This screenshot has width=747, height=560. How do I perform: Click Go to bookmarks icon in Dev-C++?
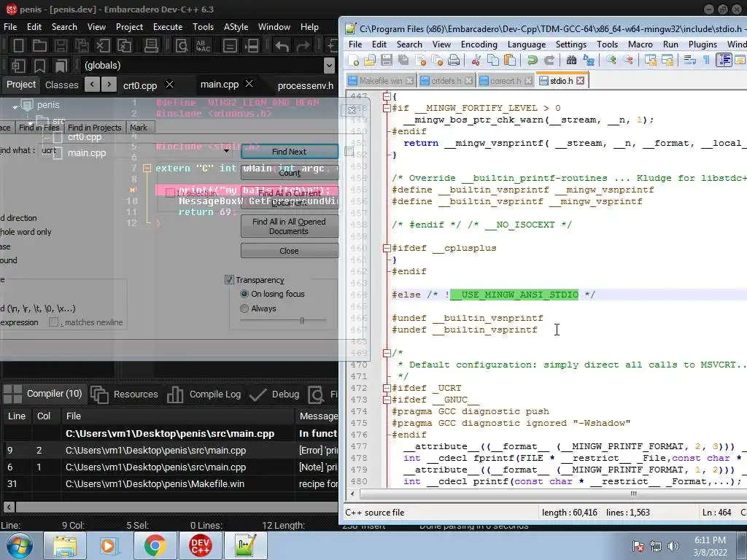pyautogui.click(x=61, y=66)
